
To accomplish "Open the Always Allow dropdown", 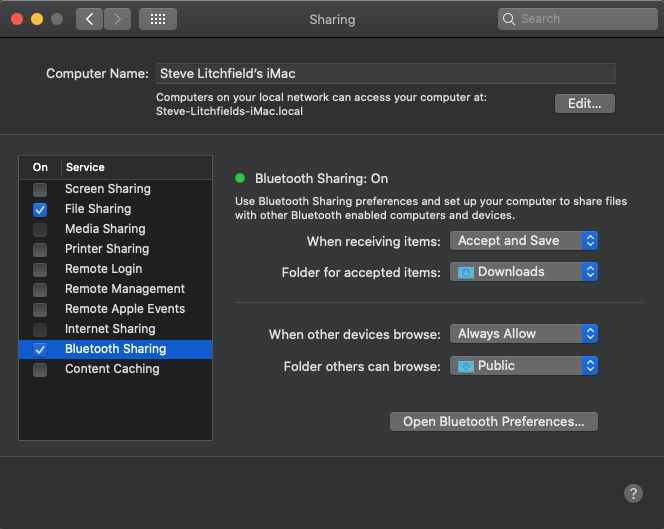I will (x=524, y=334).
